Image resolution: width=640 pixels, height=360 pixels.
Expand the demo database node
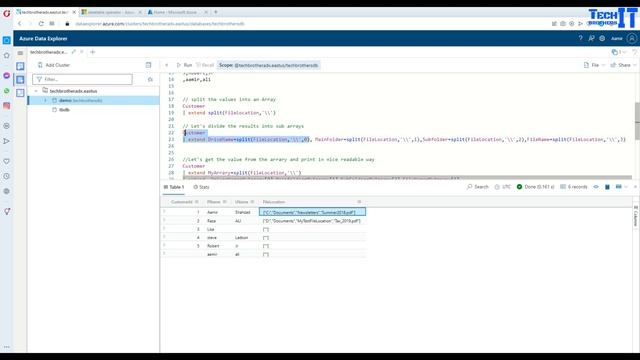[x=46, y=100]
